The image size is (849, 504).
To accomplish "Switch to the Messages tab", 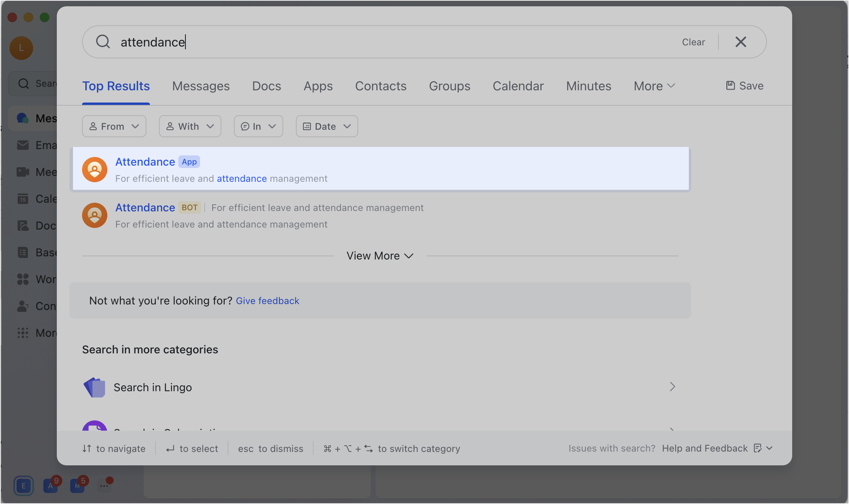I will pos(201,86).
